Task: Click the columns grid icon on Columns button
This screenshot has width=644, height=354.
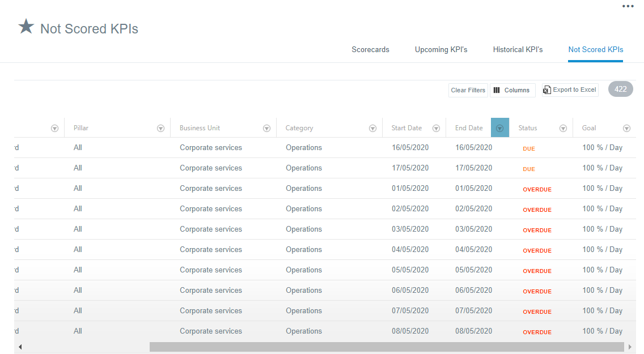Action: (496, 89)
